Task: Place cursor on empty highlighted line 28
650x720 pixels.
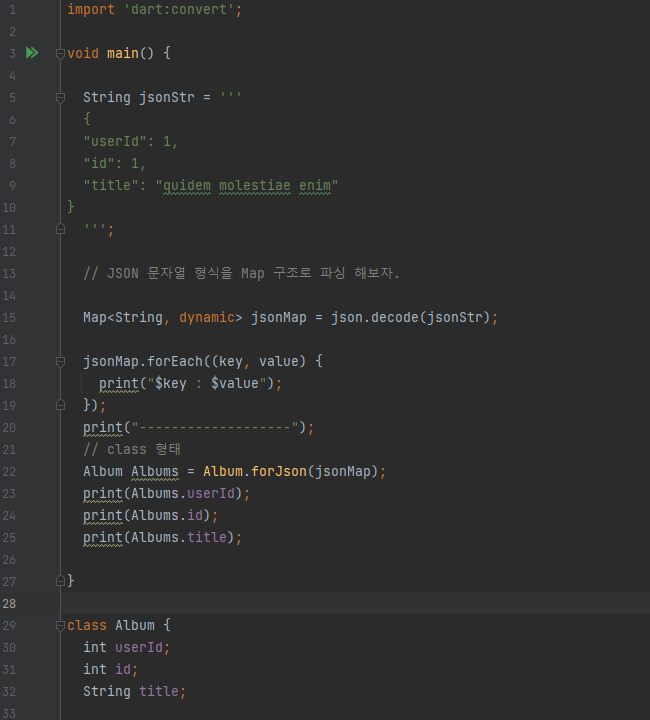Action: (x=355, y=603)
